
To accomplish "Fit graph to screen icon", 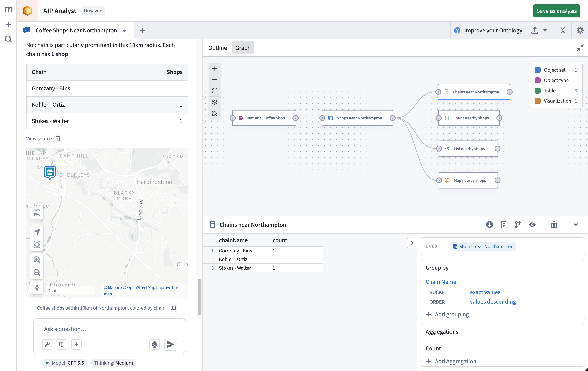I will (x=215, y=91).
